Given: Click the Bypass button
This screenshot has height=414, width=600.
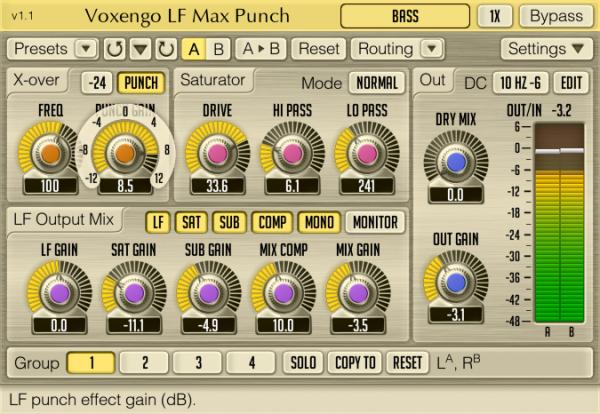Looking at the screenshot, I should (556, 16).
